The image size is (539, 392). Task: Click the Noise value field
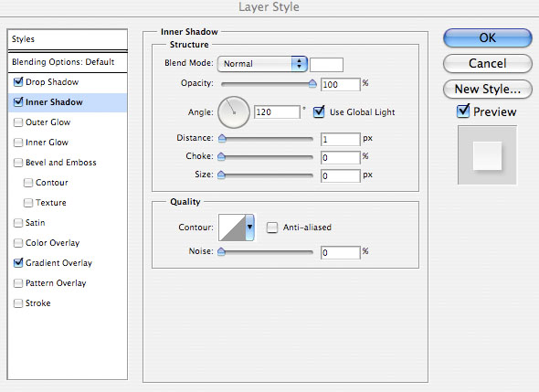341,253
